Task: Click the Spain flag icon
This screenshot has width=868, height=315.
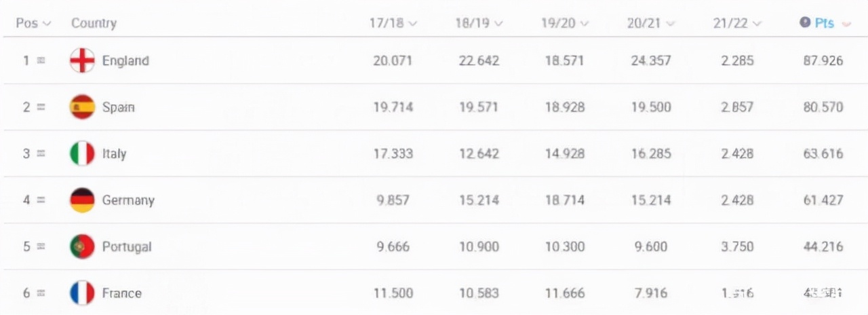Action: [82, 107]
